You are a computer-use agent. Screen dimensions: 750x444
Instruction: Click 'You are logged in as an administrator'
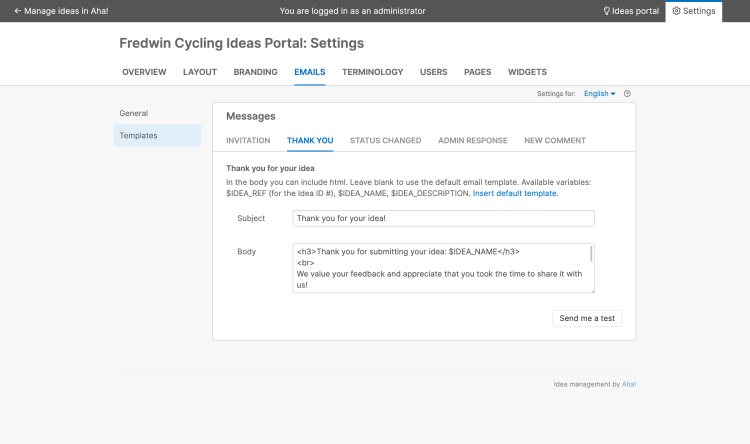coord(352,11)
